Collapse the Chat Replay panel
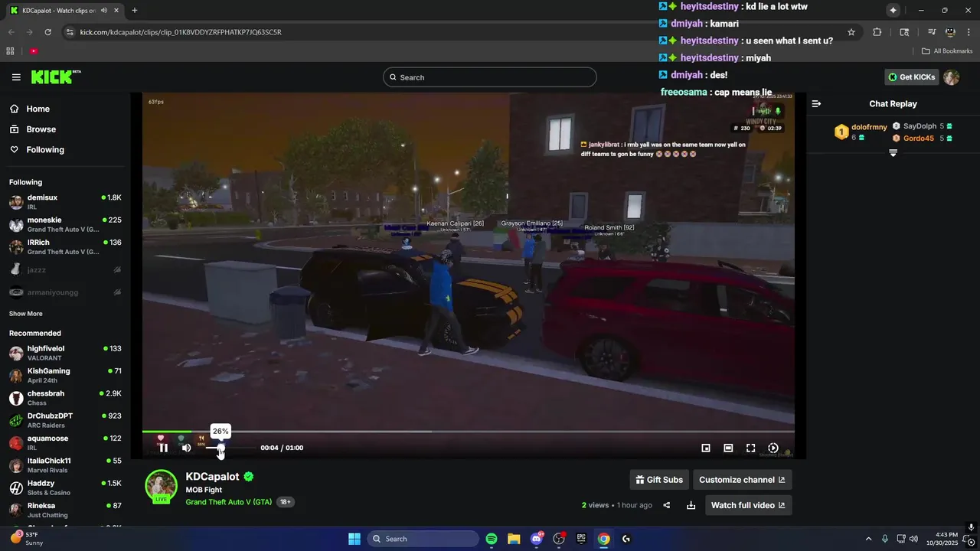The width and height of the screenshot is (980, 551). [816, 103]
